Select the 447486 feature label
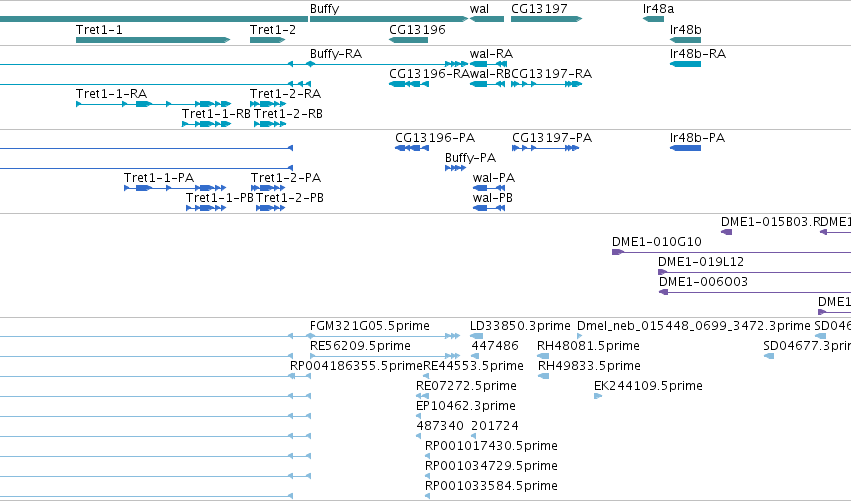 [495, 346]
